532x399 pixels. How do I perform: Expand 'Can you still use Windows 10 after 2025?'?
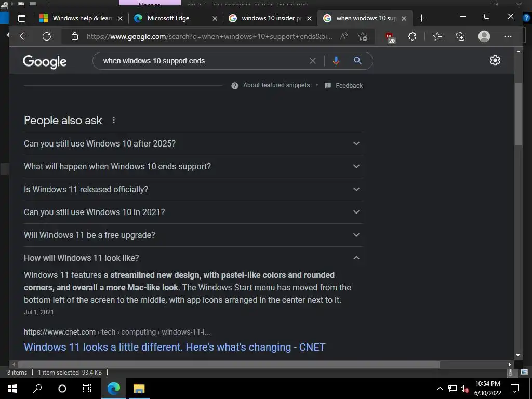pyautogui.click(x=193, y=143)
